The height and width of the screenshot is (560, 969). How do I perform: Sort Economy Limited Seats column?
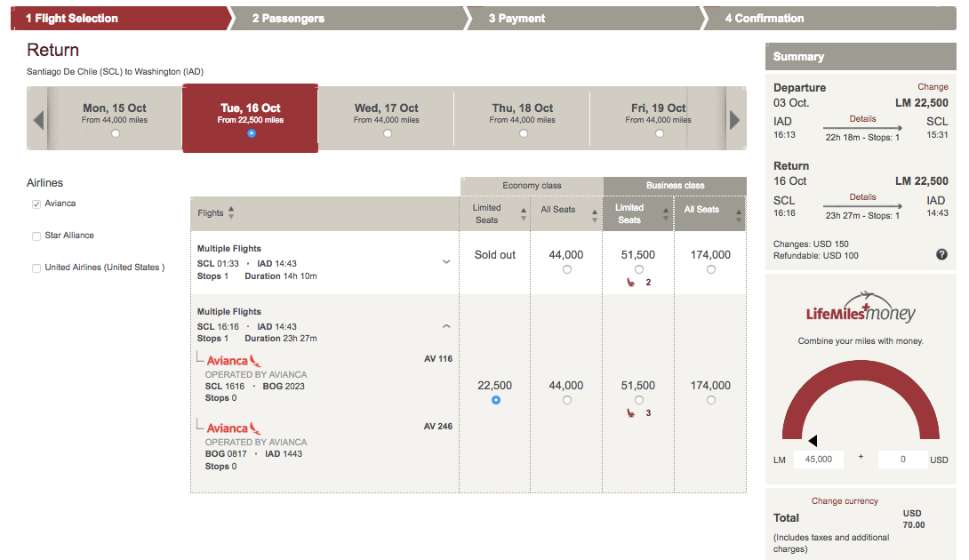[x=524, y=214]
